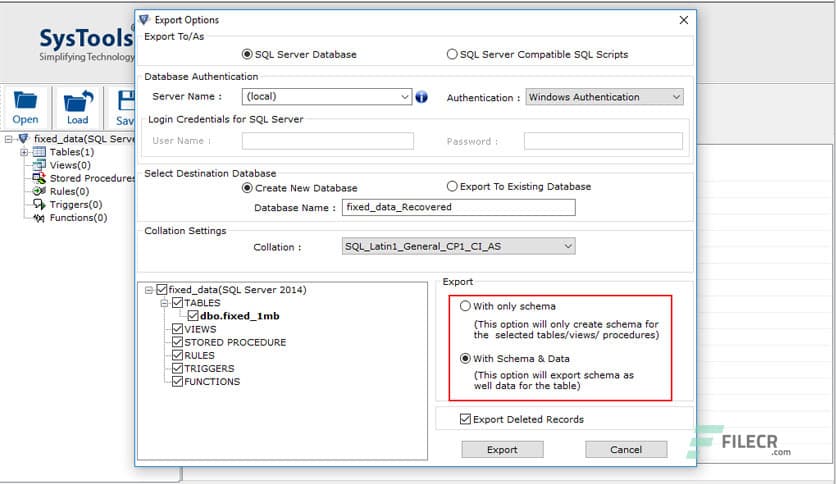Image resolution: width=836 pixels, height=484 pixels.
Task: Choose SQL Server Compatible SQL Scripts option
Action: tap(452, 54)
